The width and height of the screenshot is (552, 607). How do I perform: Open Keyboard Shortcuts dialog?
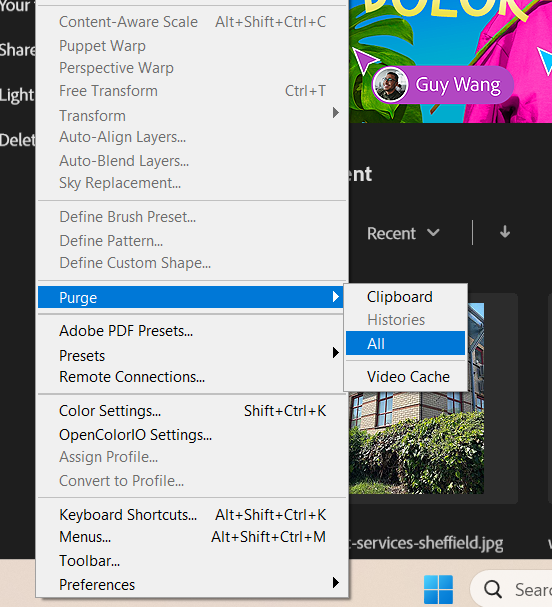coord(192,514)
